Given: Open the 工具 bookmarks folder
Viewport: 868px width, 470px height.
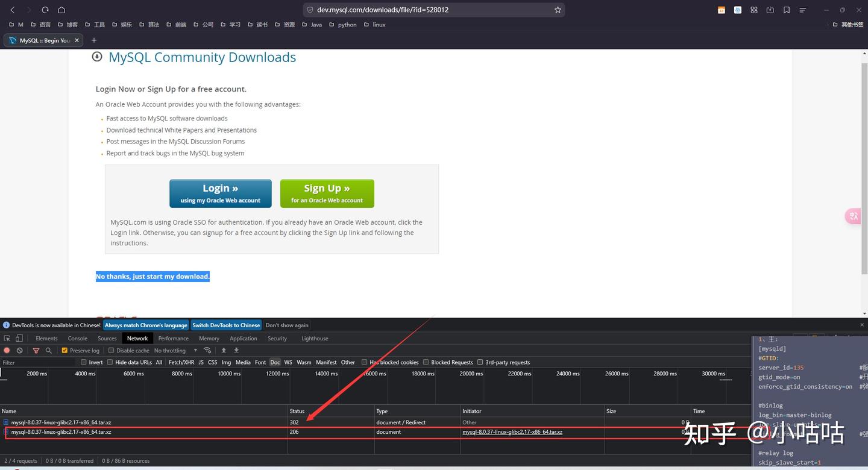Looking at the screenshot, I should [95, 25].
